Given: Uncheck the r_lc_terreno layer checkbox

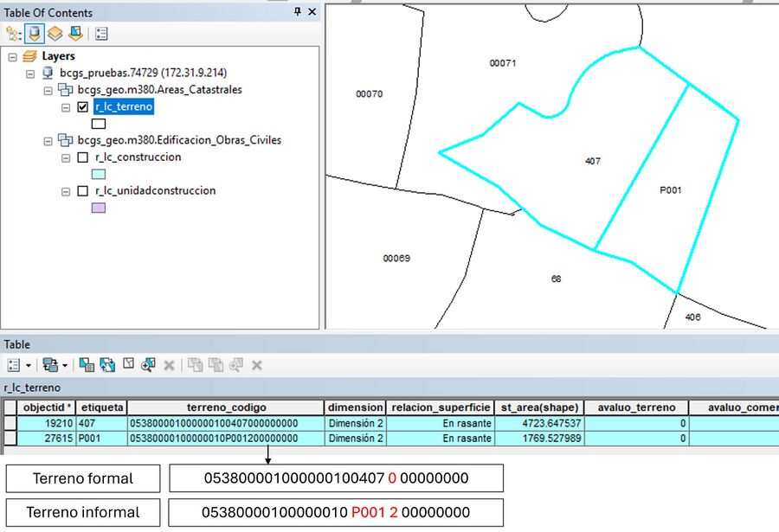Looking at the screenshot, I should click(x=82, y=107).
